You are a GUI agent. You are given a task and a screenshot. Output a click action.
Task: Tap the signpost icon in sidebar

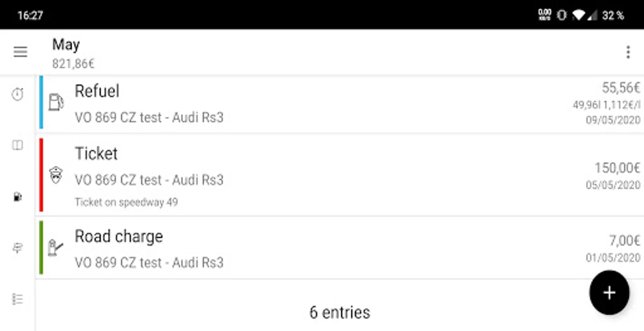tap(17, 248)
